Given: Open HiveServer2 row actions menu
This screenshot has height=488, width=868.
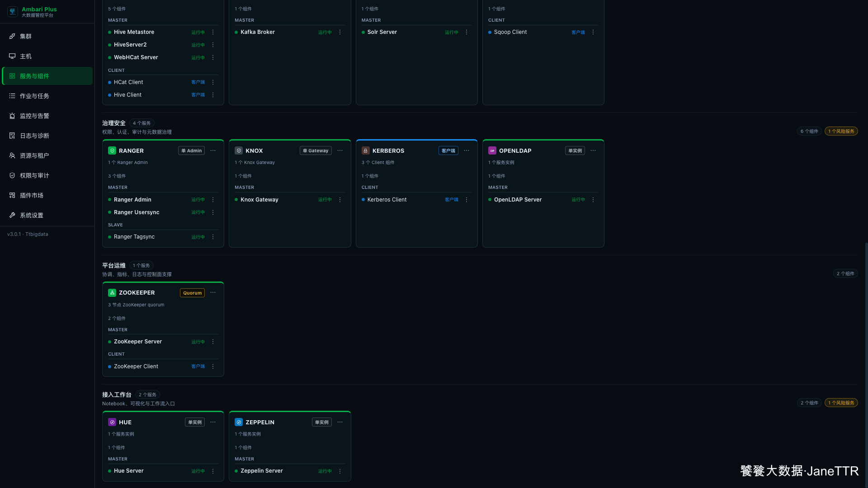Looking at the screenshot, I should point(213,45).
